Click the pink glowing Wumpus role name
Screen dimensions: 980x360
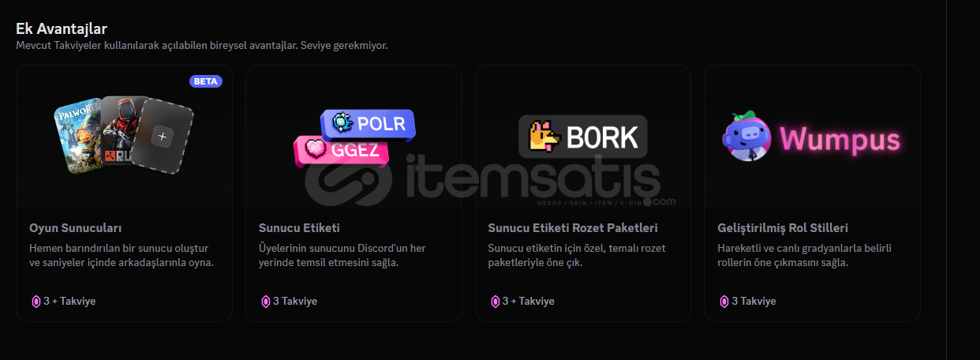pos(840,140)
